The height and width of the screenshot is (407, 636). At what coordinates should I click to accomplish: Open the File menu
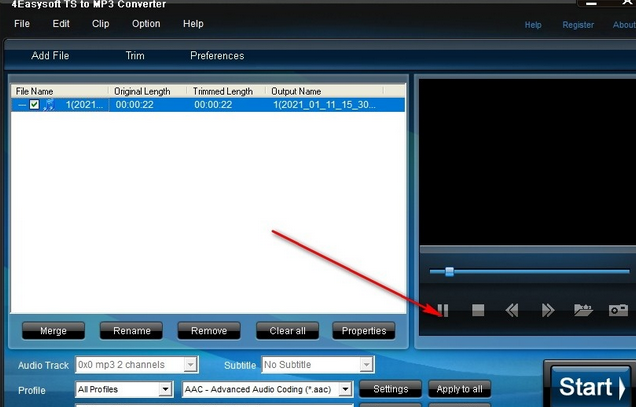pos(22,24)
